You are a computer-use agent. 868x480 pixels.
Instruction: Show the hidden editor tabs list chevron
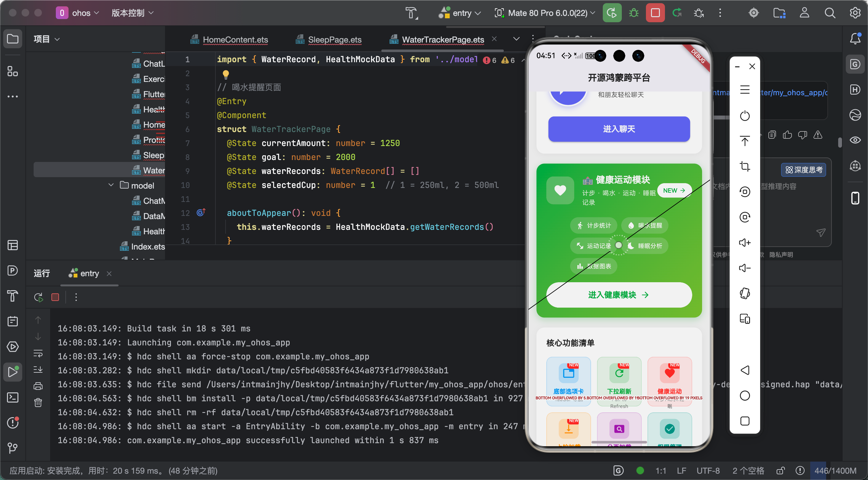516,39
